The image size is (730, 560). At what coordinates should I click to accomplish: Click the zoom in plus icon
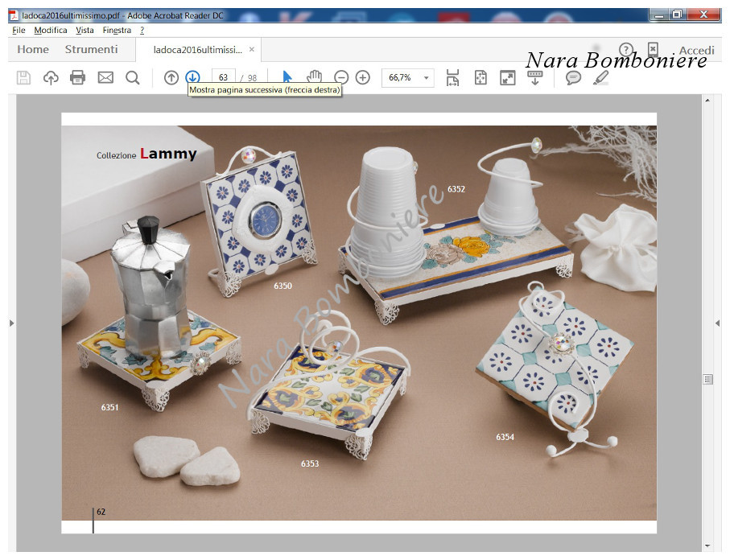(x=363, y=77)
